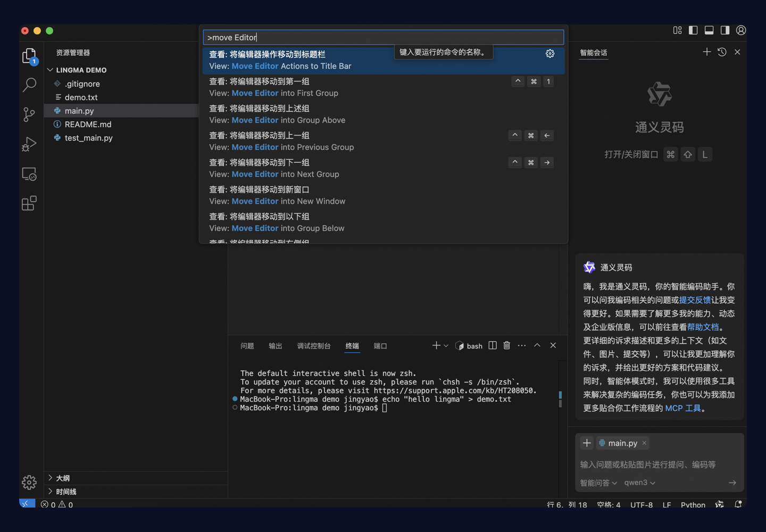
Task: Toggle the bottom panel visibility
Action: tap(709, 30)
